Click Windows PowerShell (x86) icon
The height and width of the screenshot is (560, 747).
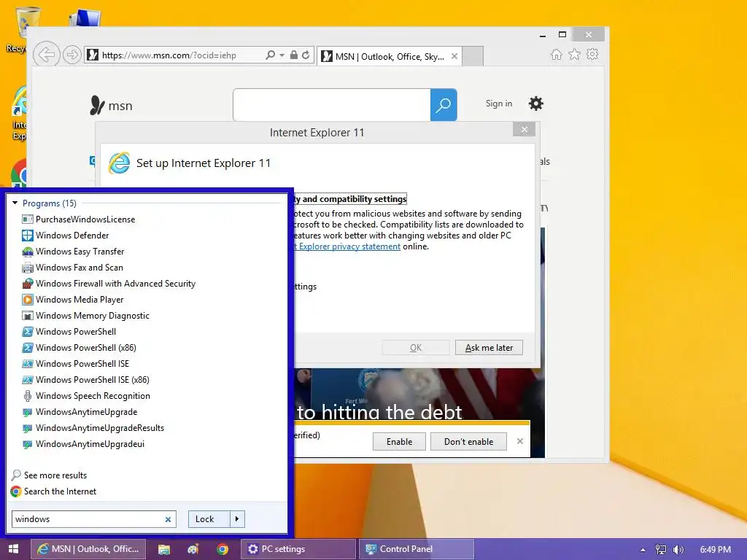tap(28, 348)
